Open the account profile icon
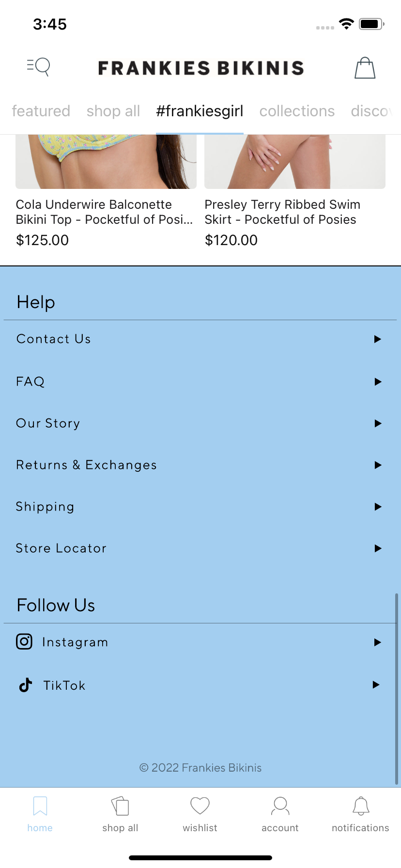Viewport: 401px width, 868px height. coord(280,806)
